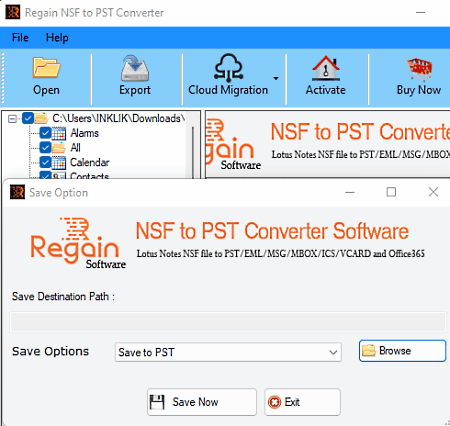Click the red cross icon on Exit
Viewport: 450px width, 426px height.
[274, 402]
